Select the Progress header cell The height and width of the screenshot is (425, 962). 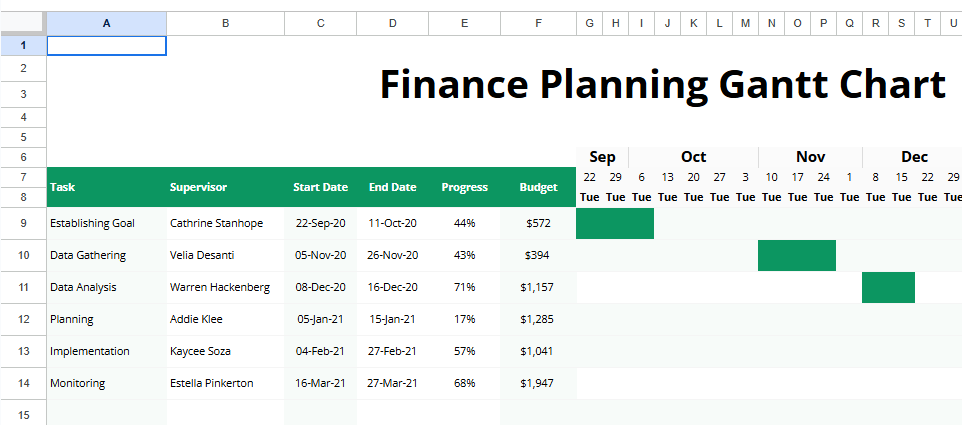pyautogui.click(x=465, y=187)
